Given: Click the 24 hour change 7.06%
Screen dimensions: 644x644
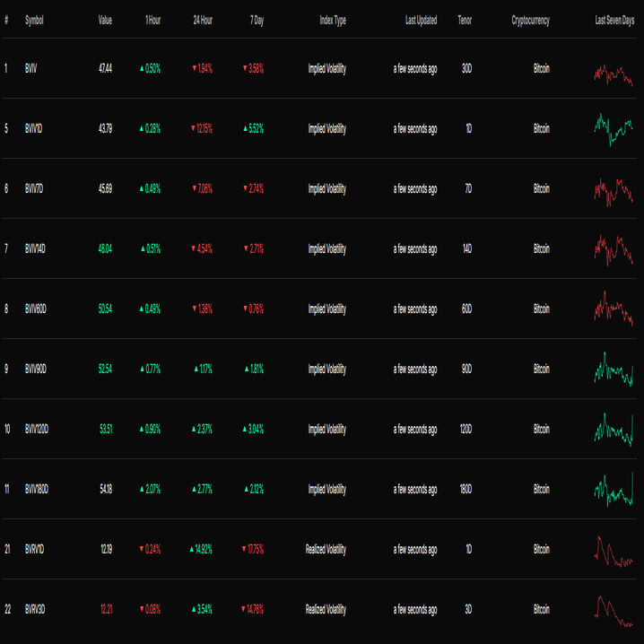Looking at the screenshot, I should [203, 188].
